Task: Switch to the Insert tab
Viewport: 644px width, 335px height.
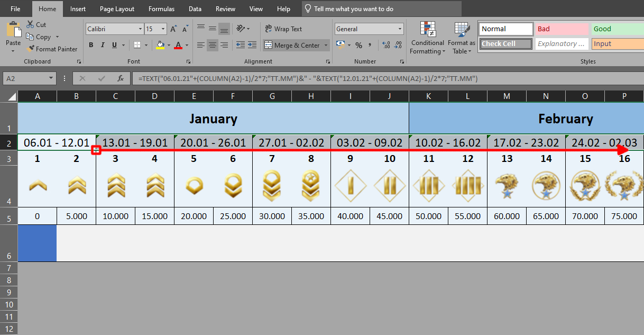Action: [78, 9]
